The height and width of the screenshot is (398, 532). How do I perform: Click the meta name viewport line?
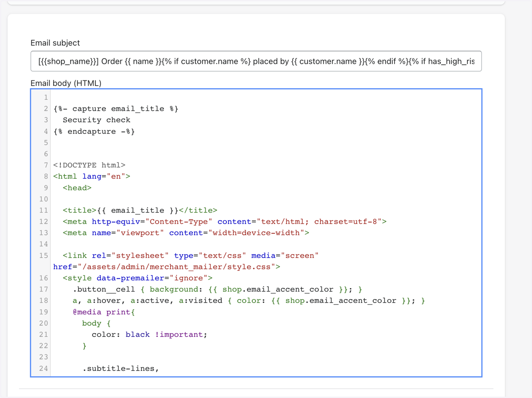point(186,232)
